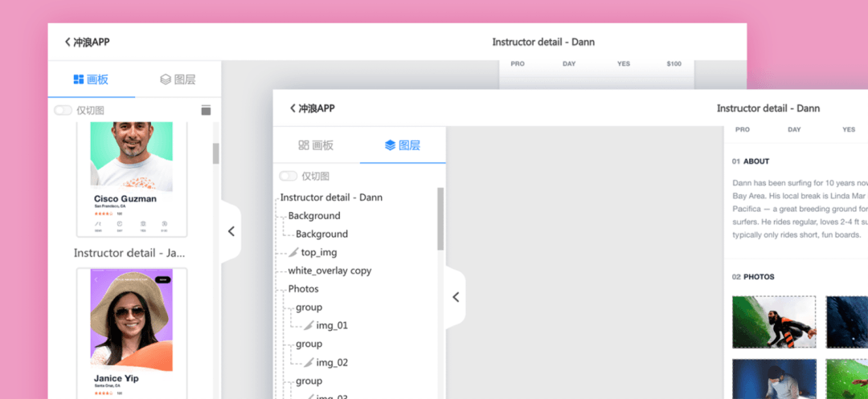The height and width of the screenshot is (399, 868).
Task: Select dark blue photo in top row
Action: pos(847,322)
